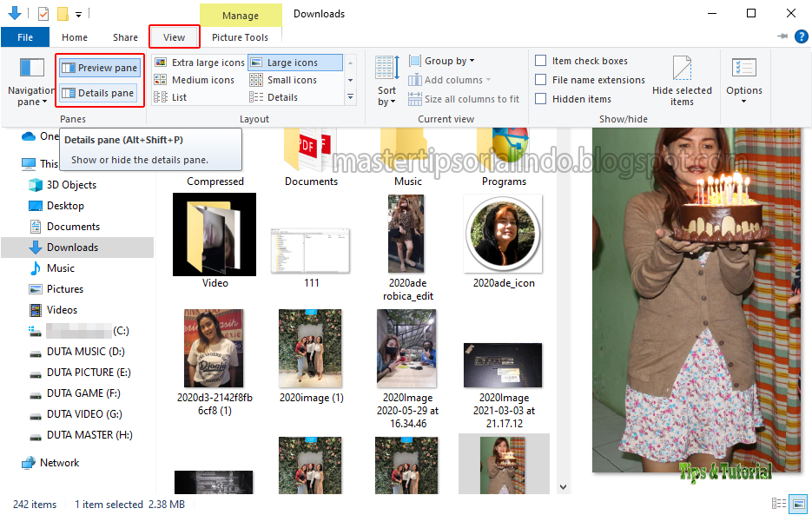Open the Picture Tools Manage tab
Image resolution: width=812 pixels, height=515 pixels.
tap(241, 15)
